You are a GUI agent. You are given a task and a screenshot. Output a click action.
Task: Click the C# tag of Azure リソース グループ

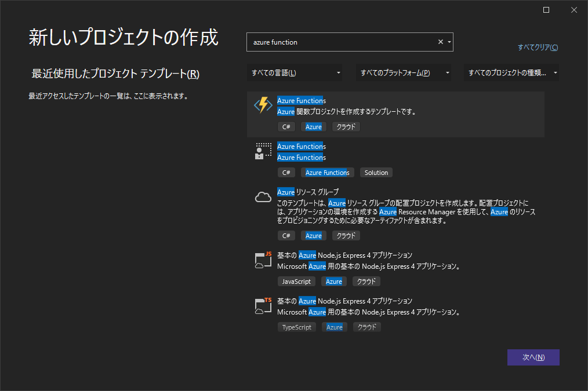coord(286,236)
